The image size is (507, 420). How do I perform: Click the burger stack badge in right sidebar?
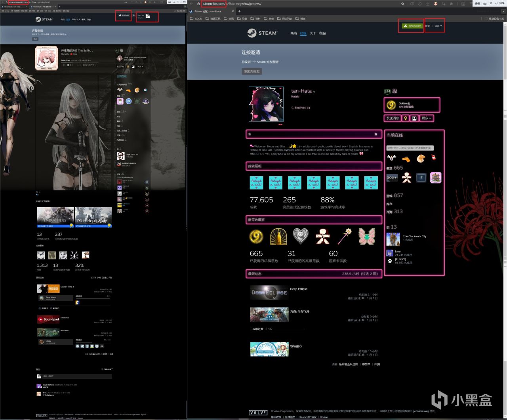pos(436,178)
